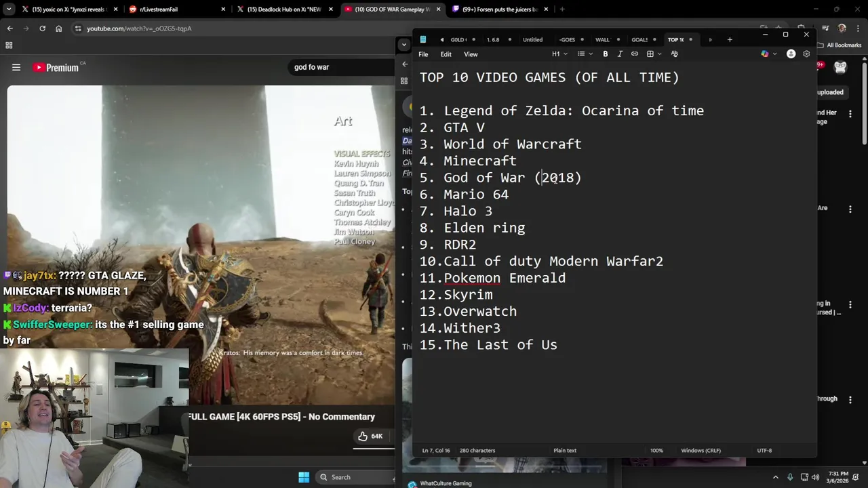
Task: Click the Windows taskbar Search box
Action: coord(354,477)
